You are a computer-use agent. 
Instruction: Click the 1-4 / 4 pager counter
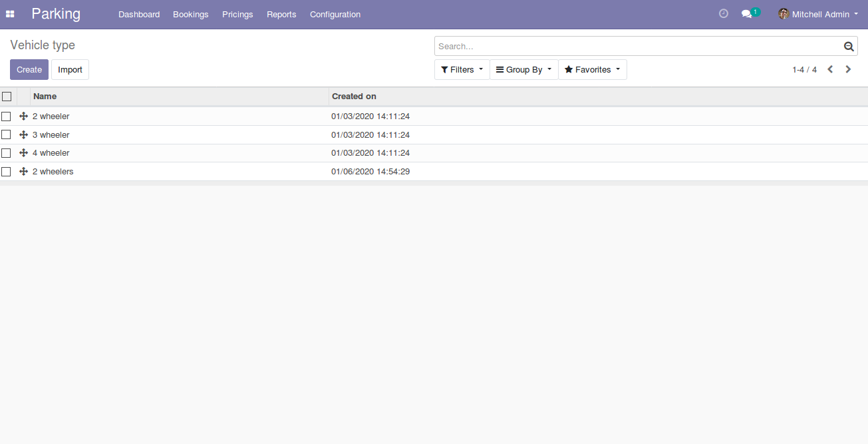tap(804, 70)
